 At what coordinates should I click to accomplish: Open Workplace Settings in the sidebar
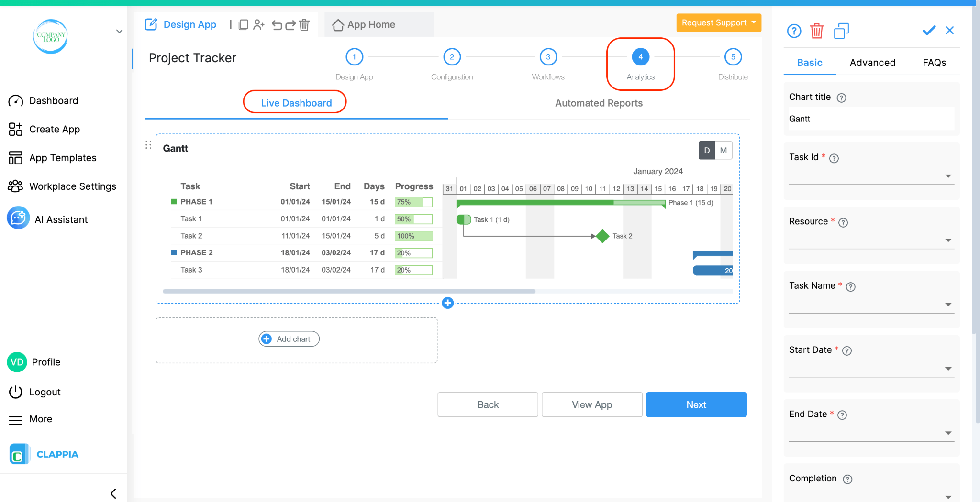pos(62,186)
